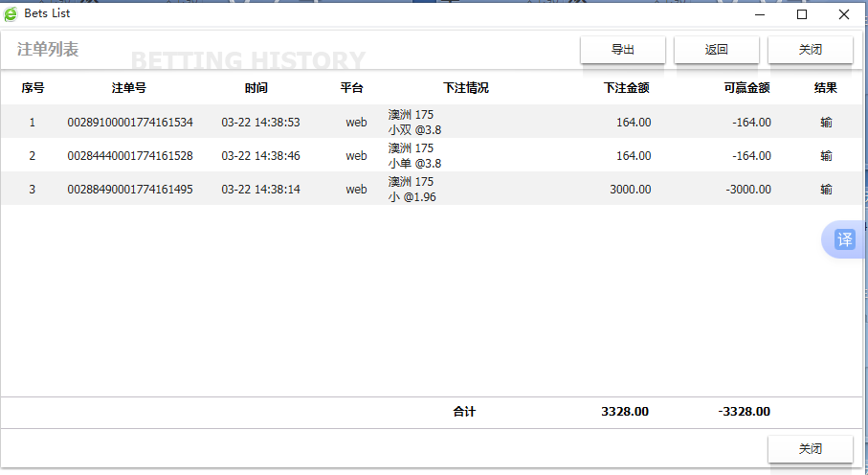
Task: Click the 合计 total label
Action: 464,411
